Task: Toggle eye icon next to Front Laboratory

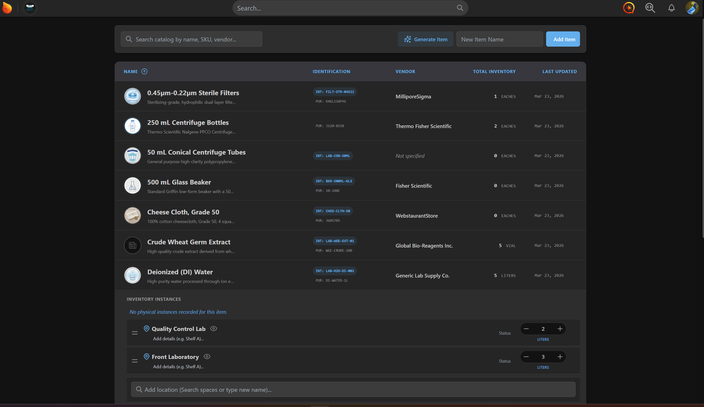Action: 207,357
